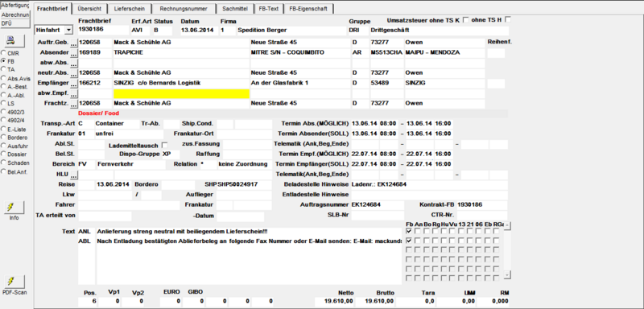
Task: Select the A.-Abl. radio option
Action: click(4, 95)
